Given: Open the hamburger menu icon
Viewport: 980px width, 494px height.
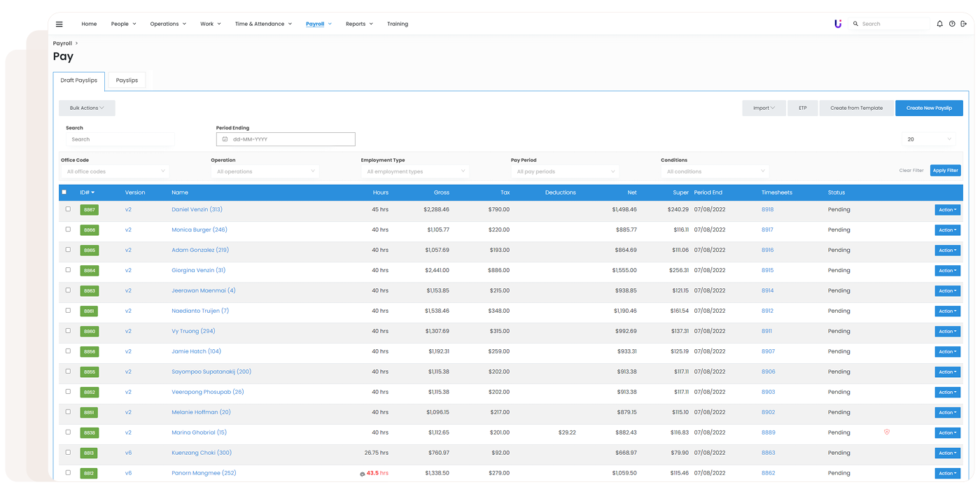Looking at the screenshot, I should pyautogui.click(x=59, y=24).
